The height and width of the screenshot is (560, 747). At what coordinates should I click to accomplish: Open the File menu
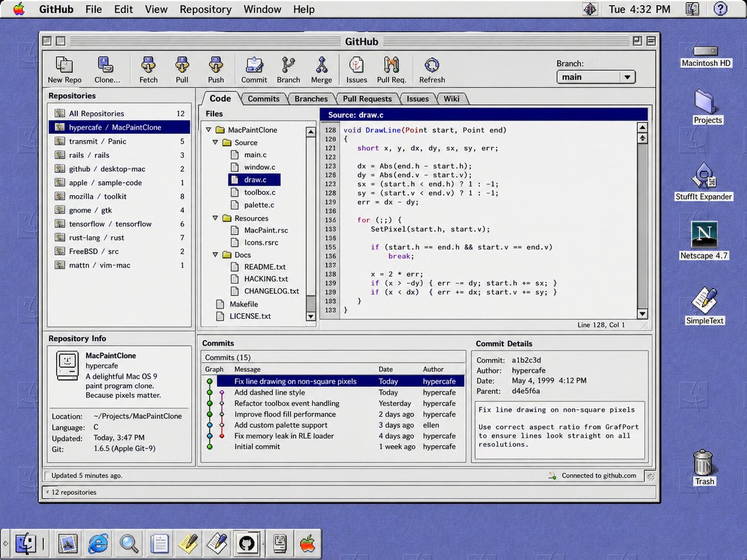pos(93,9)
